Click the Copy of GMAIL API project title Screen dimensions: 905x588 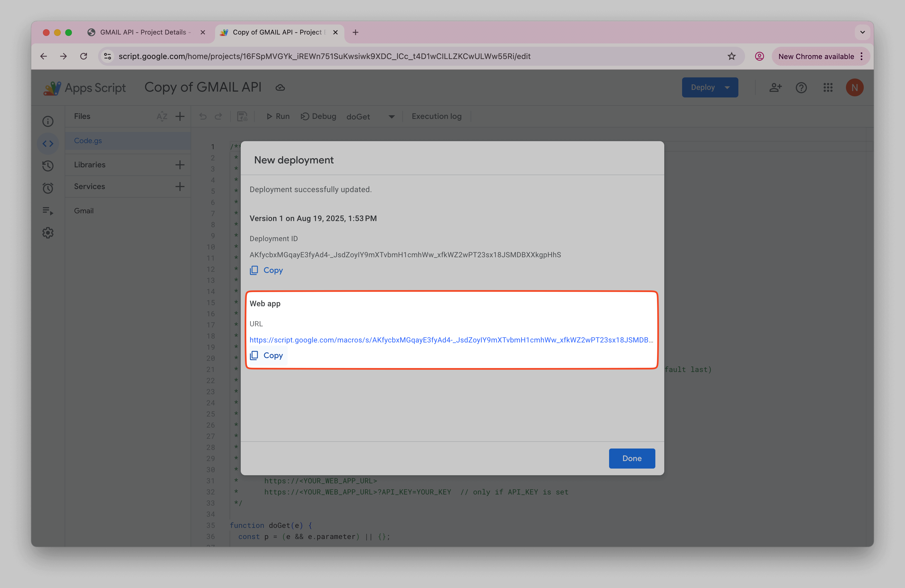pos(203,87)
